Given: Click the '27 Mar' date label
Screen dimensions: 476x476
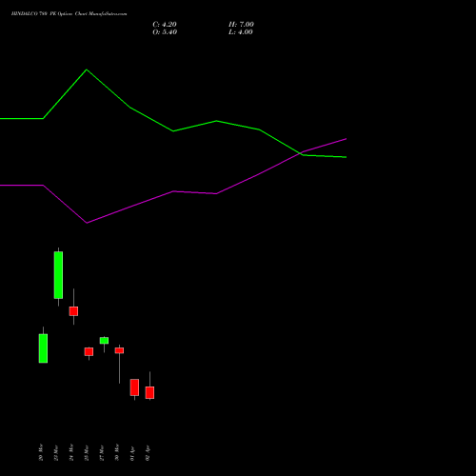Looking at the screenshot, I should click(102, 452).
